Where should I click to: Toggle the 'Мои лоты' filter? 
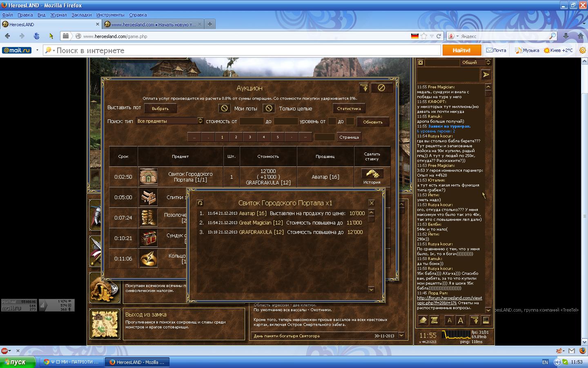tap(224, 108)
